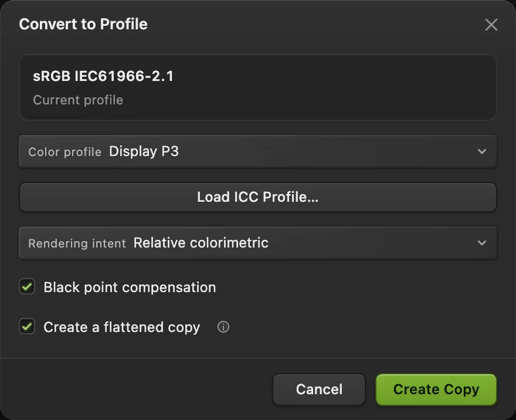Open the Relative colorimetric intent dropdown
The width and height of the screenshot is (516, 420).
(257, 243)
